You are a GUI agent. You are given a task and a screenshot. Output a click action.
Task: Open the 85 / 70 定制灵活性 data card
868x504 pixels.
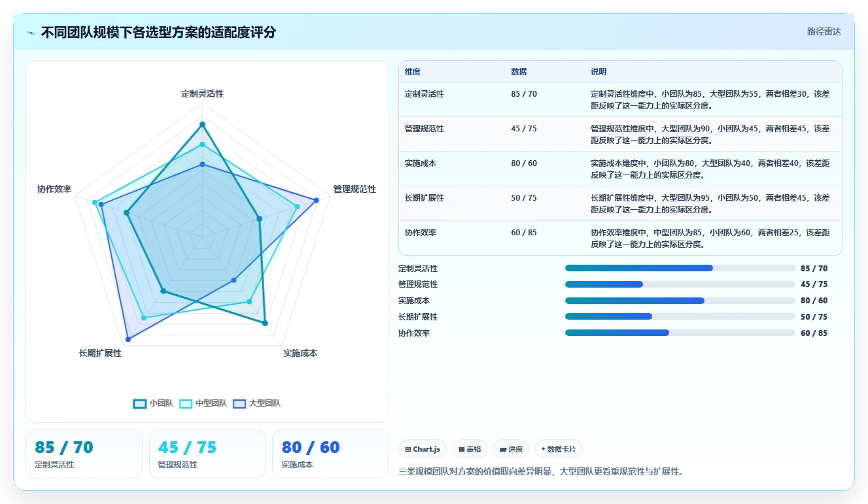pos(84,454)
